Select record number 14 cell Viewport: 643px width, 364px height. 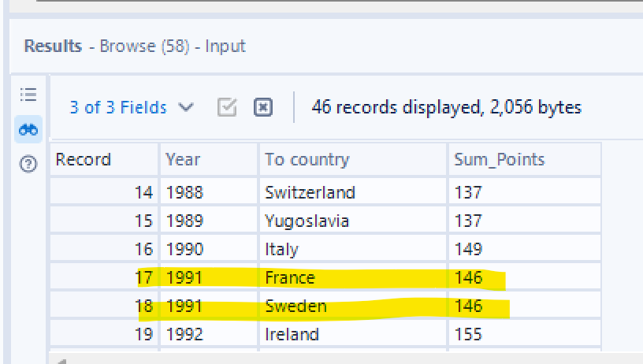click(104, 192)
